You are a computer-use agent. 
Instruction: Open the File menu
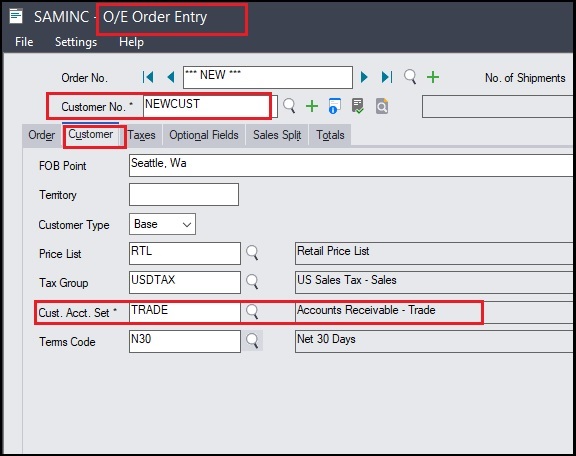pos(24,42)
